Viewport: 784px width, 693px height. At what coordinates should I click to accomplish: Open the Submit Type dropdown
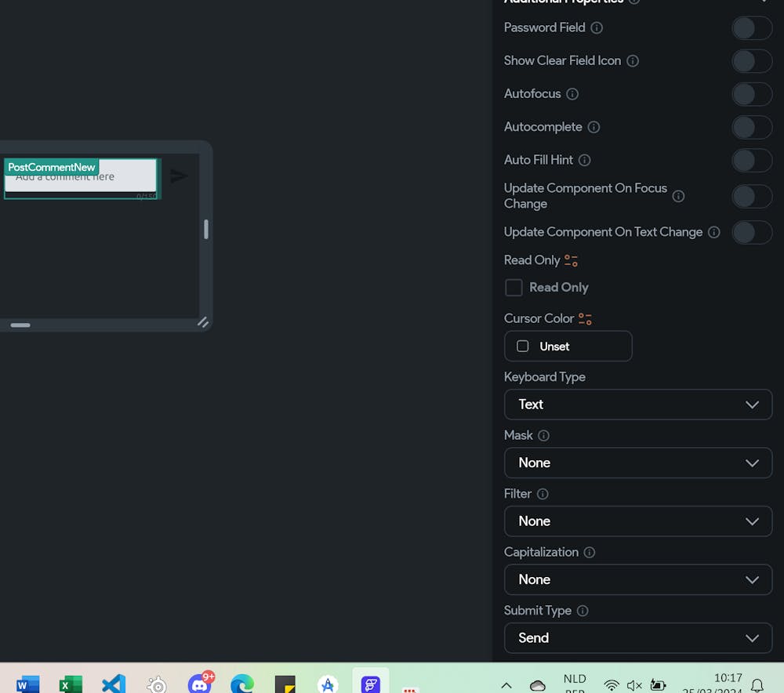(x=638, y=638)
